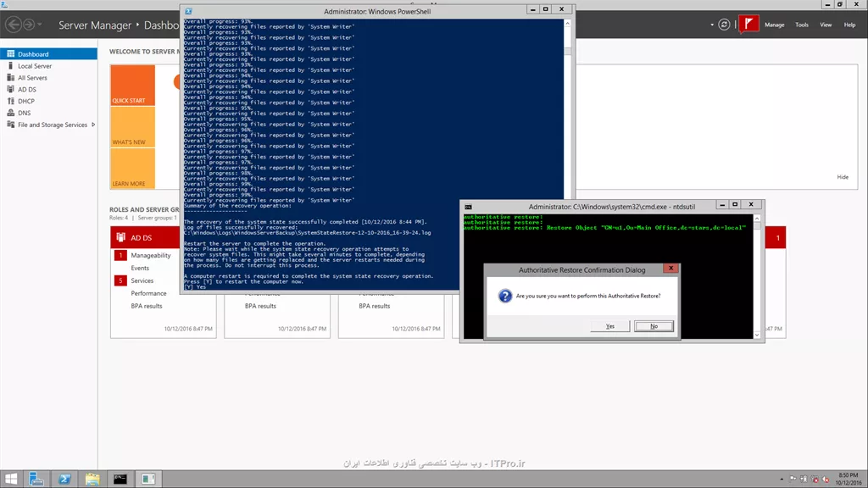The height and width of the screenshot is (488, 868).
Task: Open BPA results in the AD DS tile
Action: pyautogui.click(x=147, y=306)
